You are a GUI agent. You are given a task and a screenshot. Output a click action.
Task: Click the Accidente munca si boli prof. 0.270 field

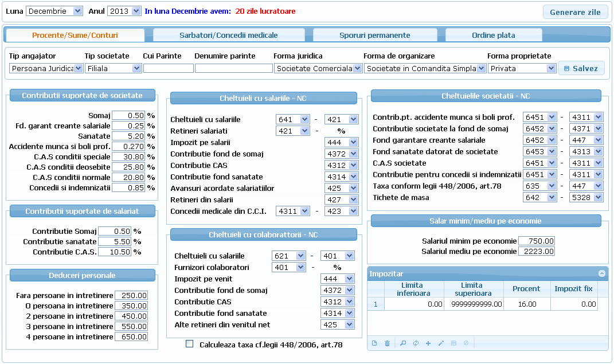[x=128, y=146]
